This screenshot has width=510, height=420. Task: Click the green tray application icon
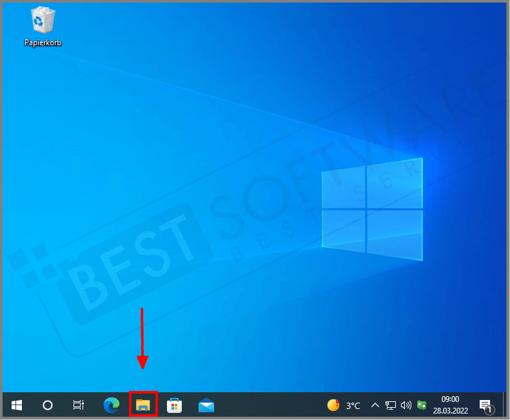[422, 405]
